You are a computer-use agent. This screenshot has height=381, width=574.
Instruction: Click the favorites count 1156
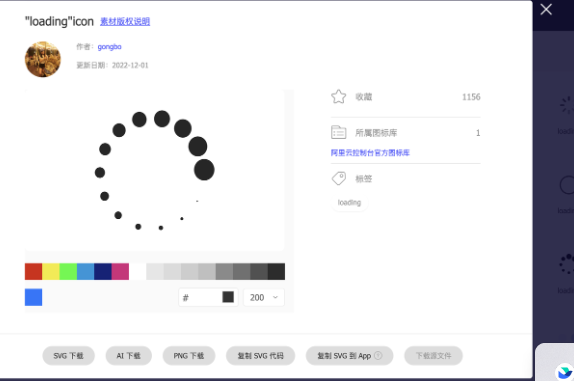point(471,97)
